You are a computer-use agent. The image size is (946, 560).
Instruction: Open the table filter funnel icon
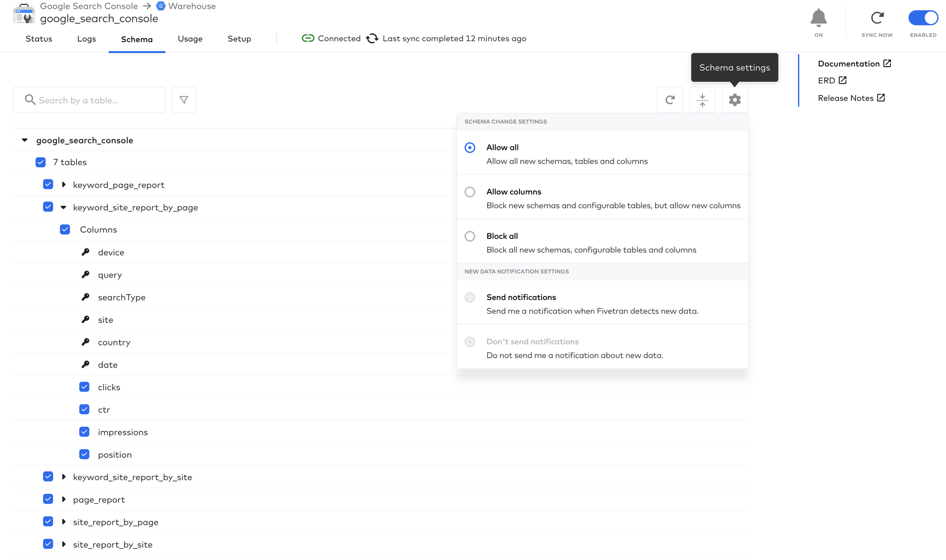click(184, 100)
